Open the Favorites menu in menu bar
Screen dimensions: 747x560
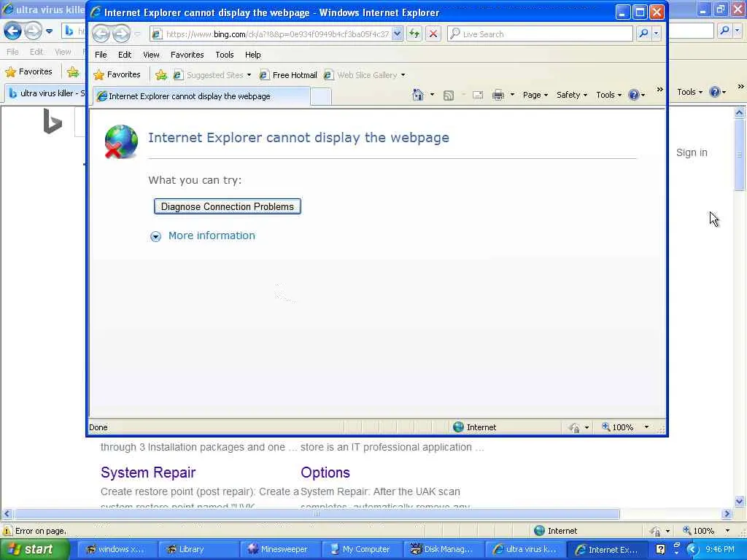pos(187,55)
